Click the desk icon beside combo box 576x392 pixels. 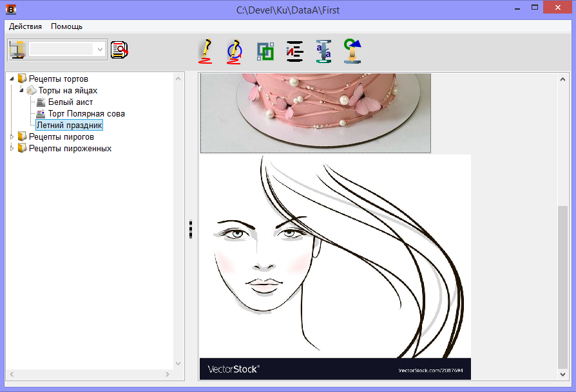17,50
